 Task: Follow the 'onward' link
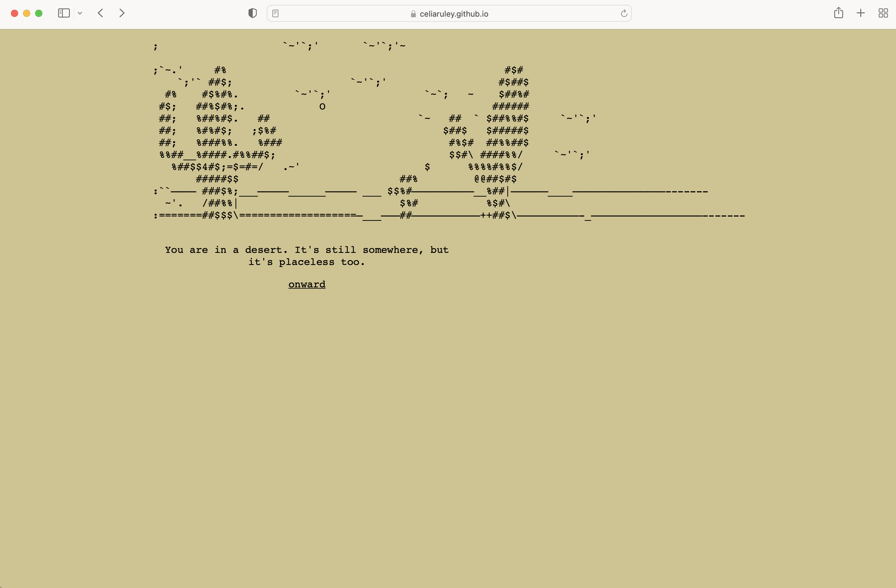(307, 284)
